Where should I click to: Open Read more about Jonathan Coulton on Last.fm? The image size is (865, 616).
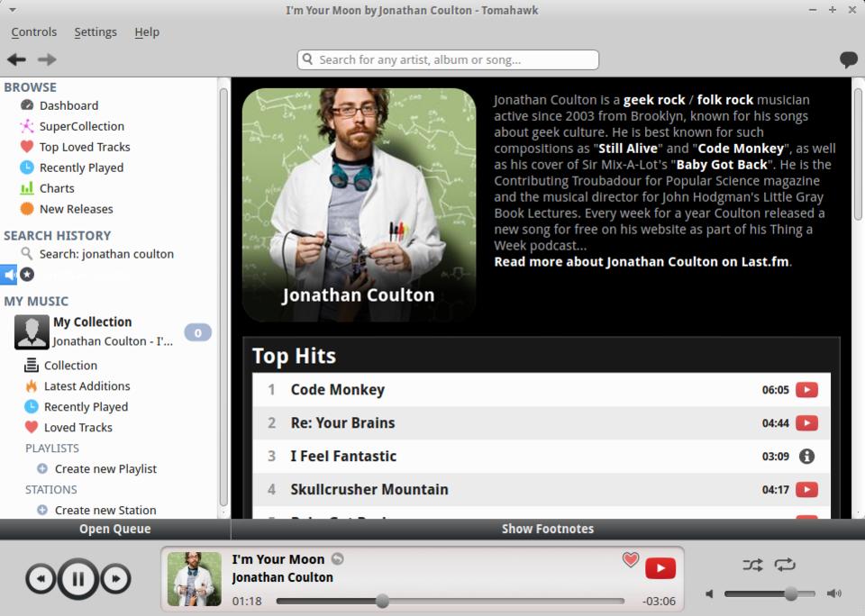click(642, 262)
